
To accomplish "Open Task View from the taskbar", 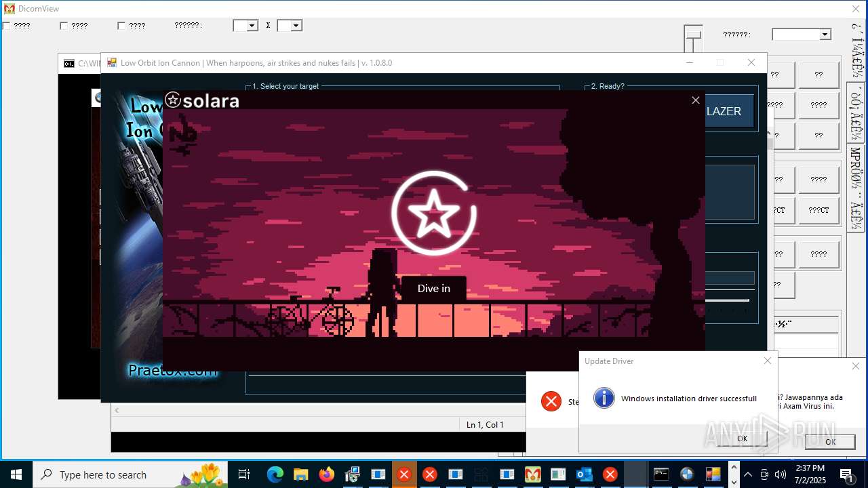I will pyautogui.click(x=244, y=474).
